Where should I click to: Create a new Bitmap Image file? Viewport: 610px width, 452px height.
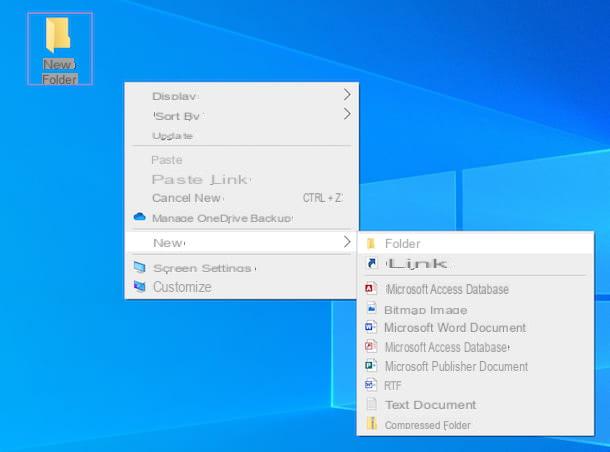tap(425, 309)
